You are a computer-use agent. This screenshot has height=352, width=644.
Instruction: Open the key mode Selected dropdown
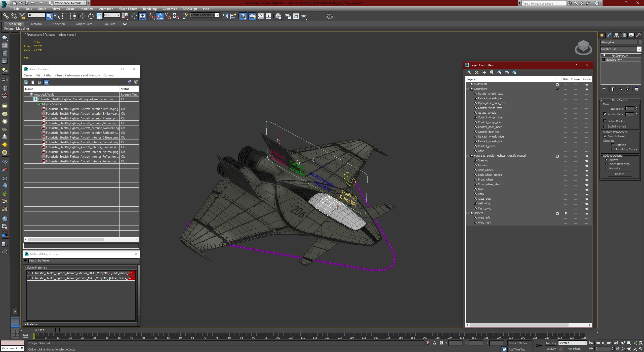pos(572,343)
